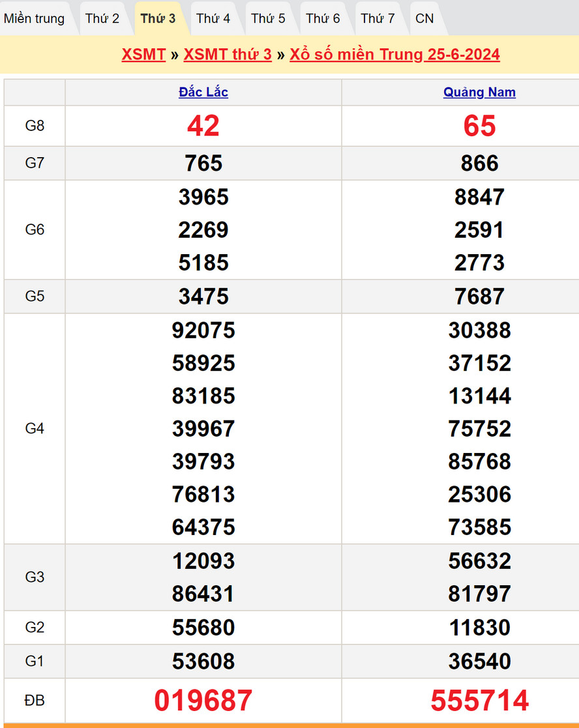
Task: Click Đắc Lắc special prize 019687
Action: (x=203, y=701)
